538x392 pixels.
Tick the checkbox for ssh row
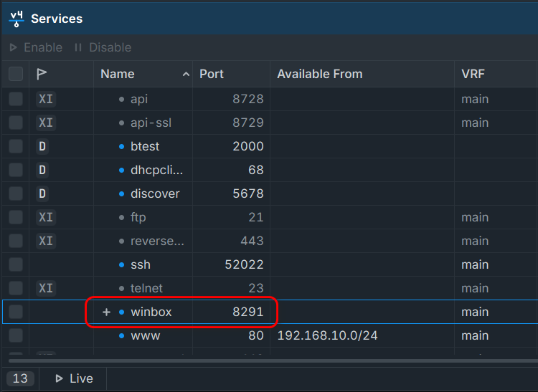click(16, 264)
